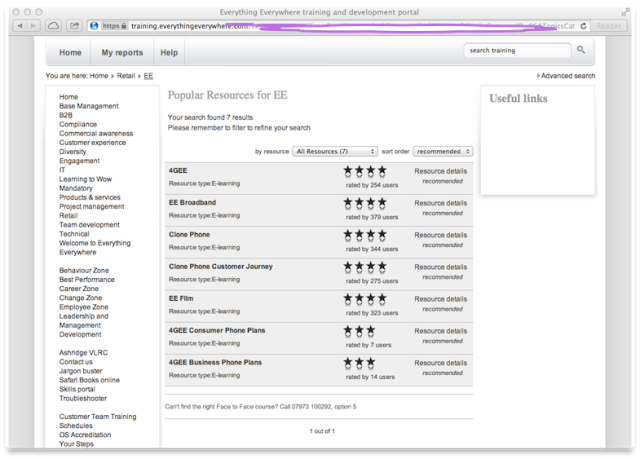This screenshot has width=640, height=459.
Task: Click the magnifier search icon
Action: pos(581,50)
